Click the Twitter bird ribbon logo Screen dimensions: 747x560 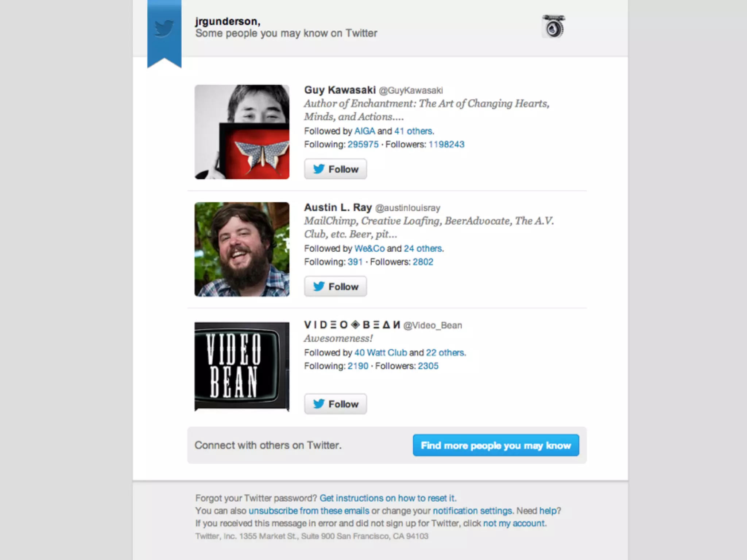click(x=164, y=33)
